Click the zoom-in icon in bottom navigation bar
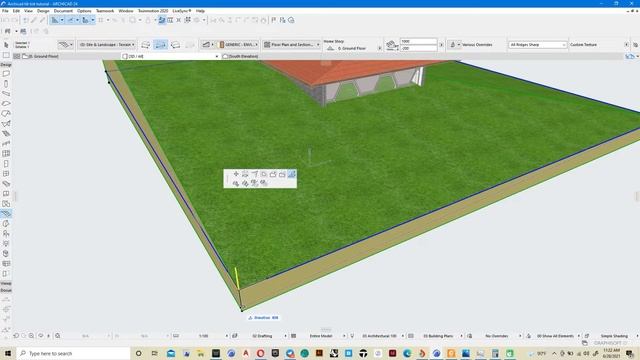Screen dimensions: 640x360 (x=31, y=336)
